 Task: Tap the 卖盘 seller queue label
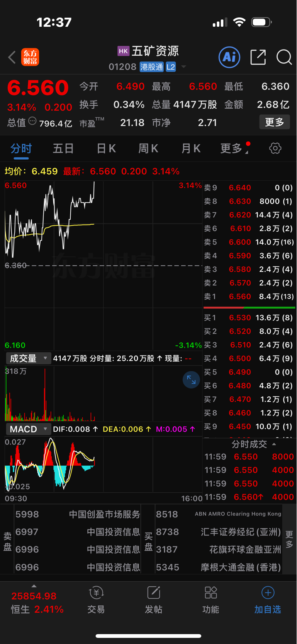tap(7, 541)
